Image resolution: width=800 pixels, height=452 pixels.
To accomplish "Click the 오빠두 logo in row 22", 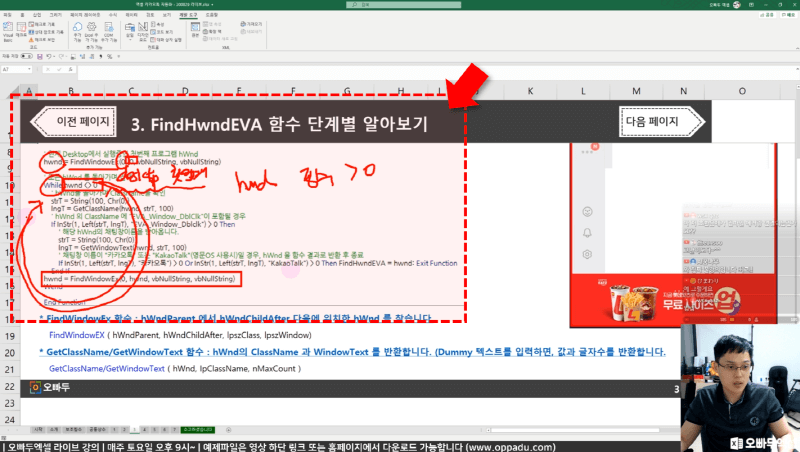I will point(49,387).
